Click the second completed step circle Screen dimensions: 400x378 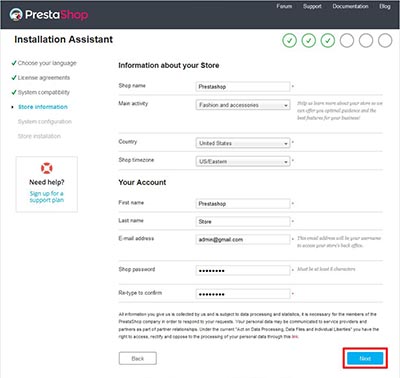coord(309,40)
